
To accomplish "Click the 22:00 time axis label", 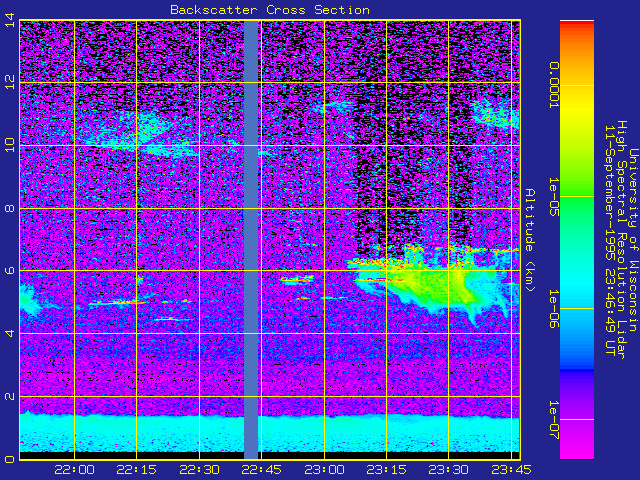I will click(74, 470).
